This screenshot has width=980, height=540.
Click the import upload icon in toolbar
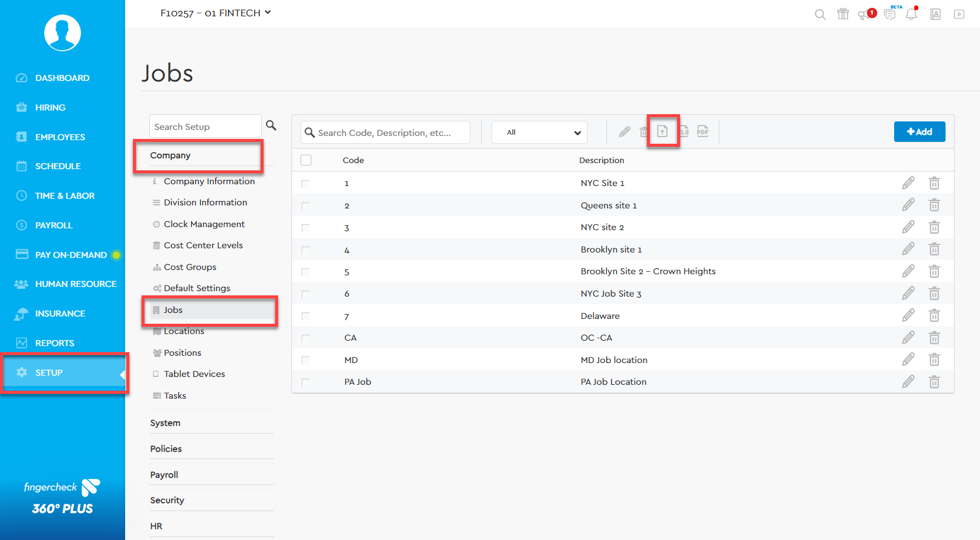click(663, 131)
